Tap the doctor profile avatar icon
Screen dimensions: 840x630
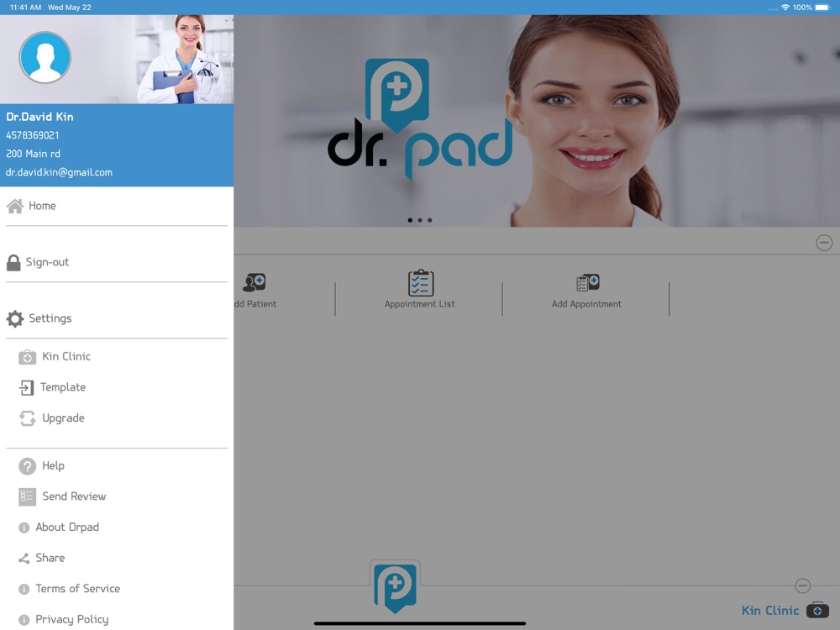pos(45,57)
